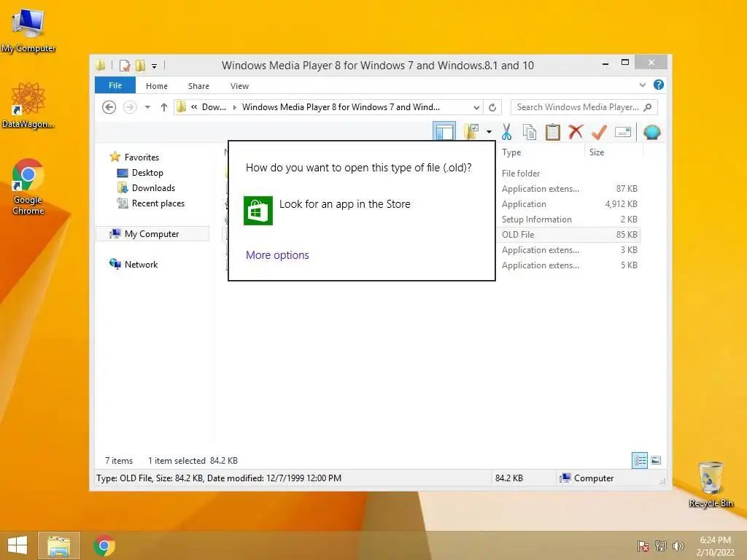The width and height of the screenshot is (747, 560).
Task: Open the View ribbon tab
Action: 239,86
